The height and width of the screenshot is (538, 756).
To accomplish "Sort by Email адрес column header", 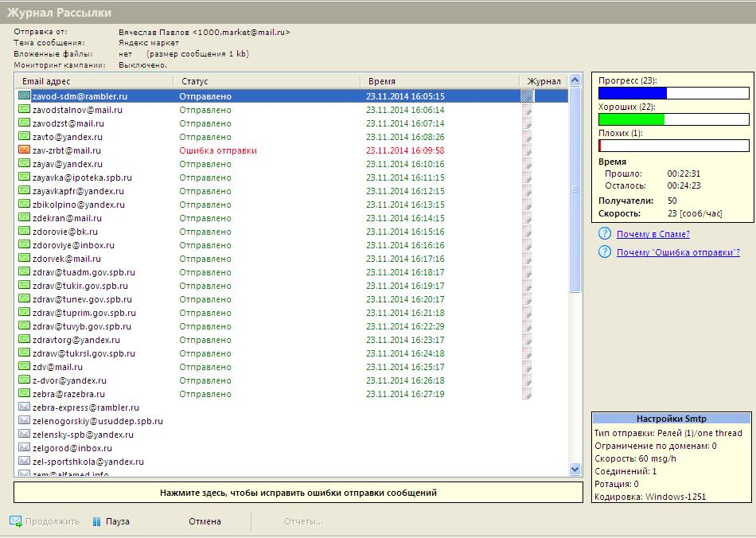I will [x=94, y=81].
